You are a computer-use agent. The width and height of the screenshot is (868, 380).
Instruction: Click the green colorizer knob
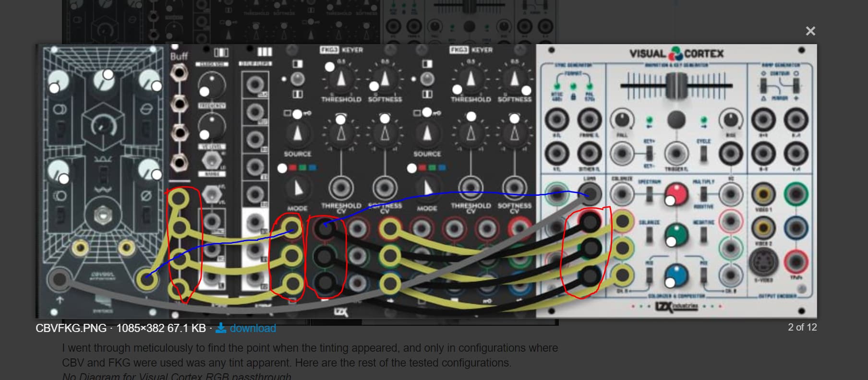676,235
